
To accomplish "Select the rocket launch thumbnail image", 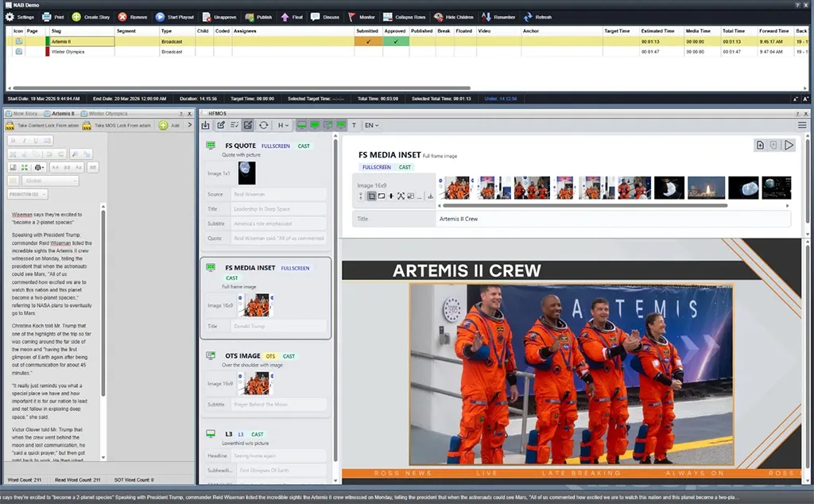I will tap(706, 188).
